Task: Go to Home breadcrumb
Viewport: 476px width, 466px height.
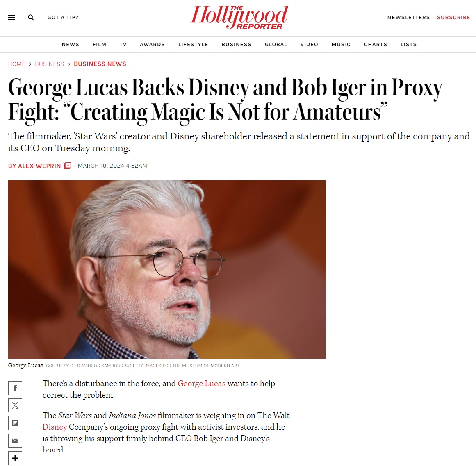Action: click(17, 64)
